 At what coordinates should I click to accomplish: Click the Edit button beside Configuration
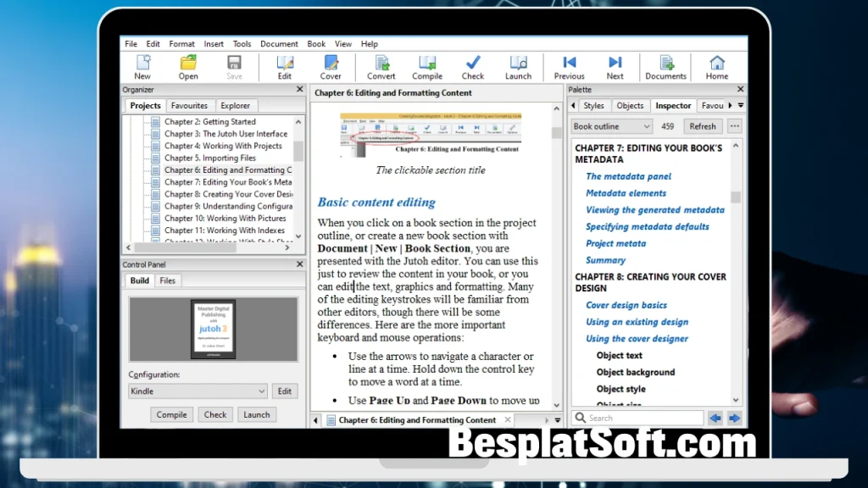(285, 391)
